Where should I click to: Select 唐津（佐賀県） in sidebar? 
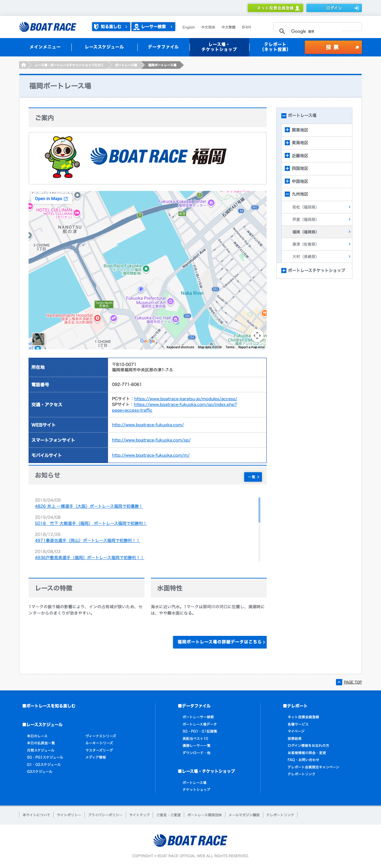pos(317,244)
